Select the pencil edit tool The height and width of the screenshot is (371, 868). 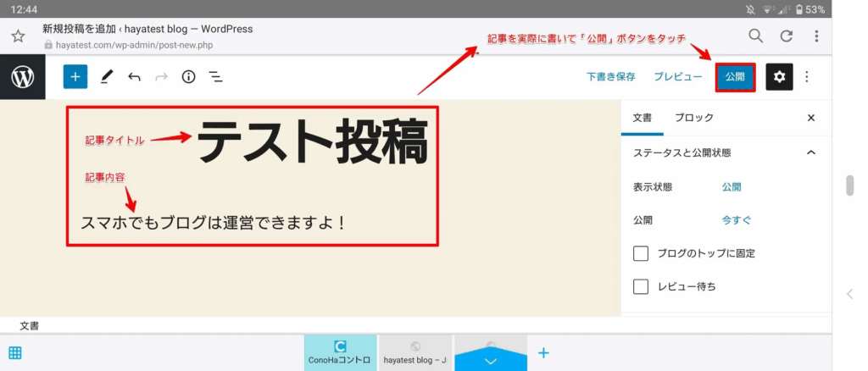point(106,77)
